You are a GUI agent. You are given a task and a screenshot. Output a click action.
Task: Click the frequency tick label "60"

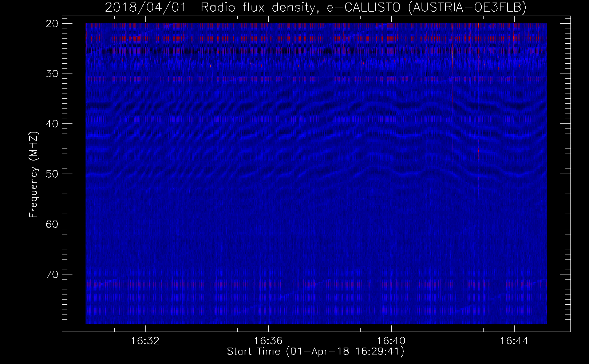tap(52, 224)
